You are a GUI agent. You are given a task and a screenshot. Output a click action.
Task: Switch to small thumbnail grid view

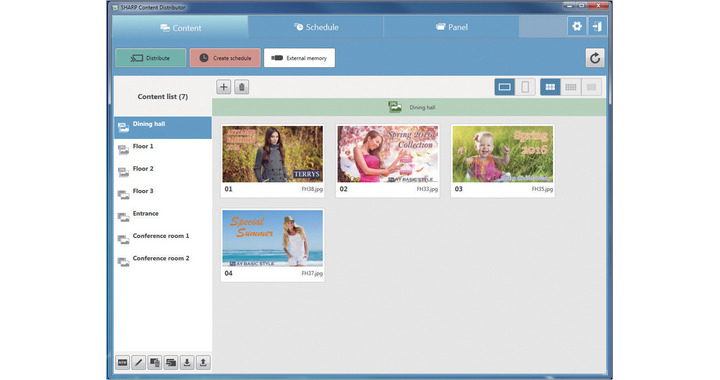[571, 87]
